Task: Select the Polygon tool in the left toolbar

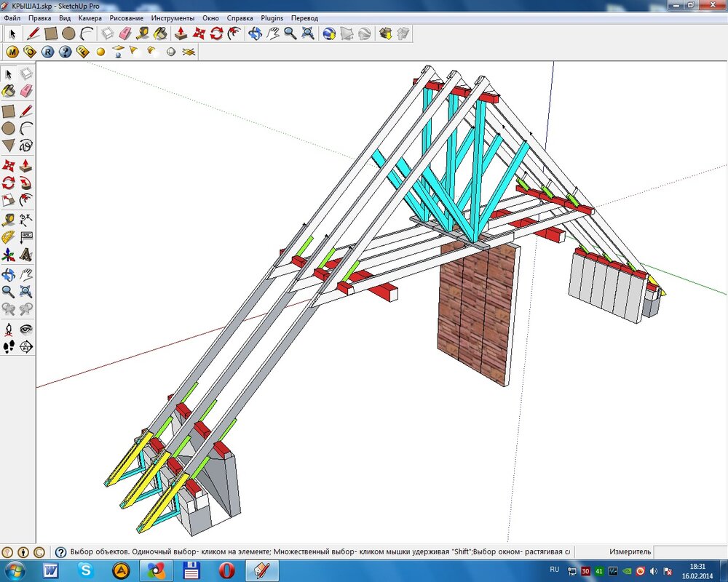Action: [8, 145]
